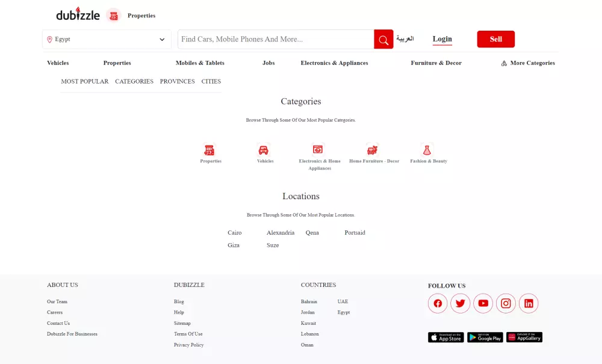Switch language to العربية
This screenshot has width=602, height=364.
pos(405,39)
